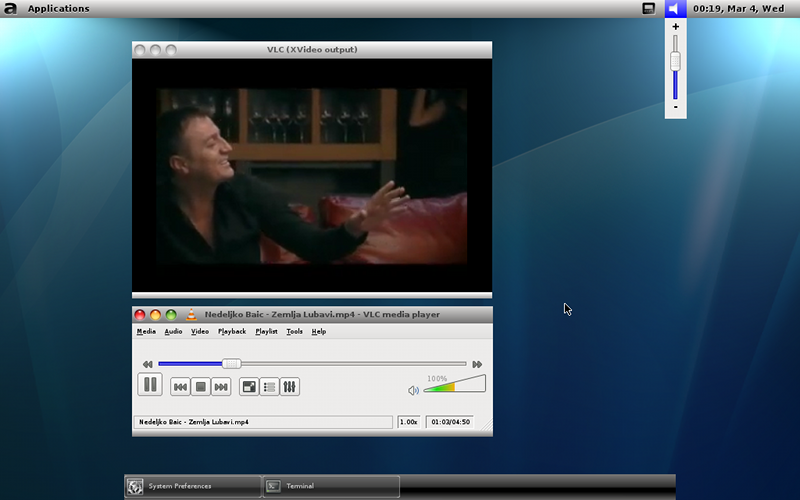The width and height of the screenshot is (800, 500).
Task: Toggle the system volume speaker icon
Action: (675, 9)
